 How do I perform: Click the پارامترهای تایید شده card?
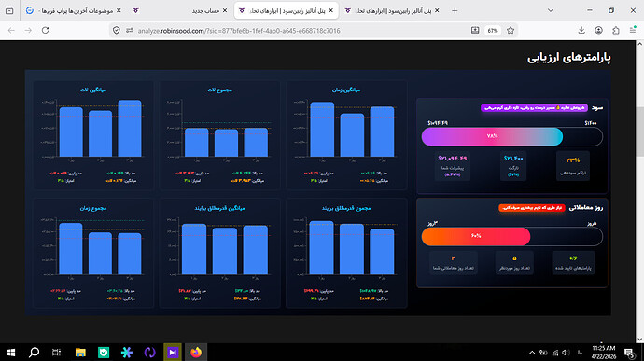573,263
